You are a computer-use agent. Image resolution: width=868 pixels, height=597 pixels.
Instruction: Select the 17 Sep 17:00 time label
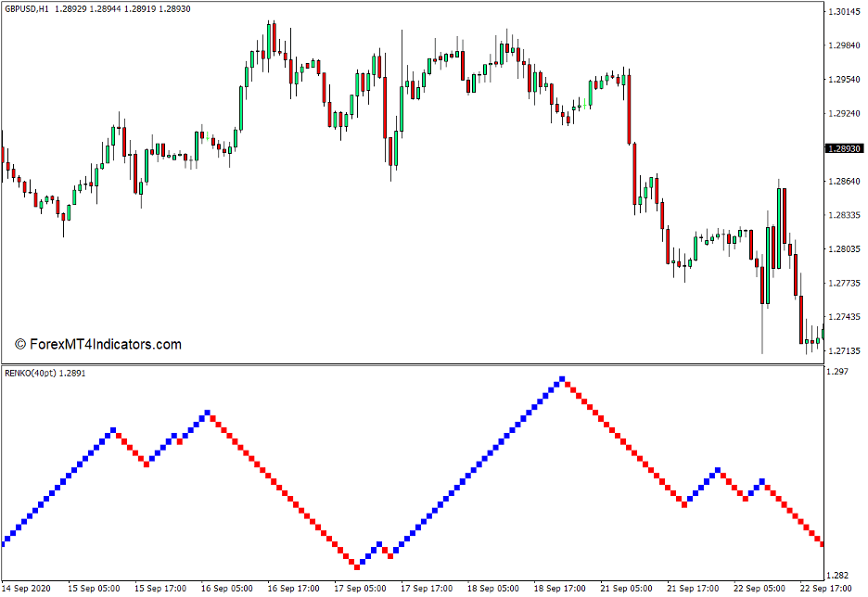(427, 588)
